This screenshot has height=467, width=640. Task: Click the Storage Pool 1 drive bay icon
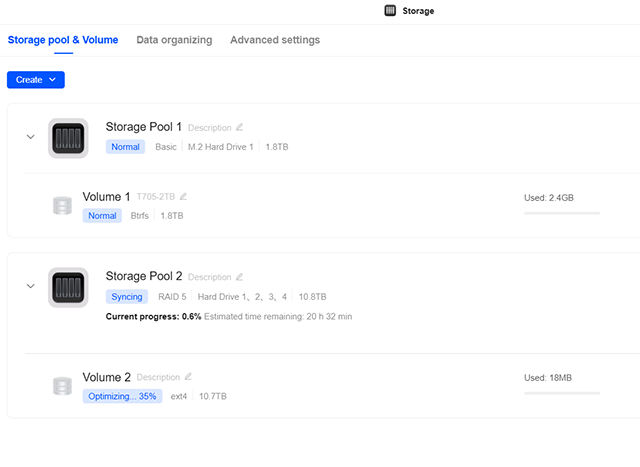click(68, 138)
